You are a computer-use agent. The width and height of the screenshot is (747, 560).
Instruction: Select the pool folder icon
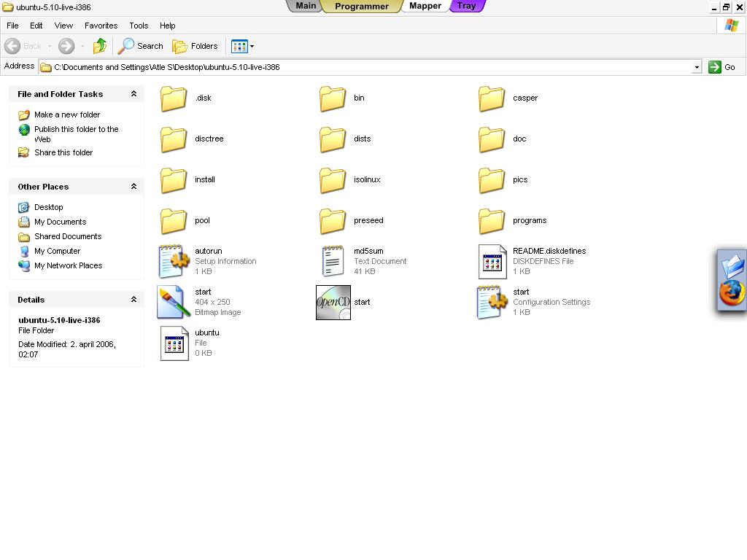point(174,222)
